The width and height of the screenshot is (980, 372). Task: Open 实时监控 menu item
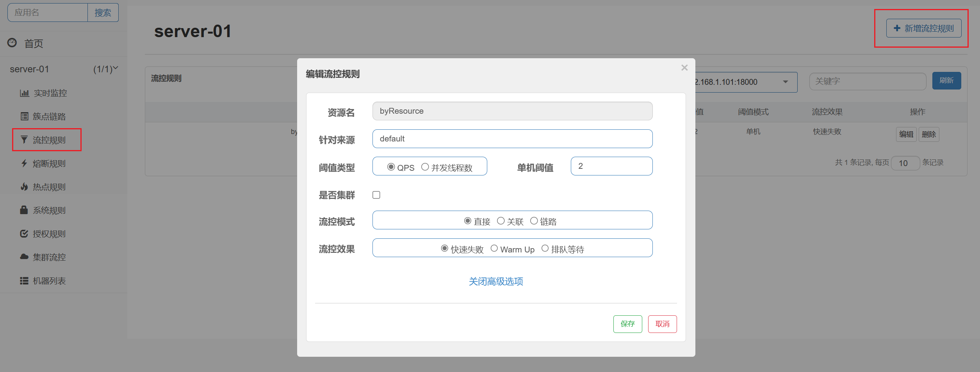tap(50, 93)
